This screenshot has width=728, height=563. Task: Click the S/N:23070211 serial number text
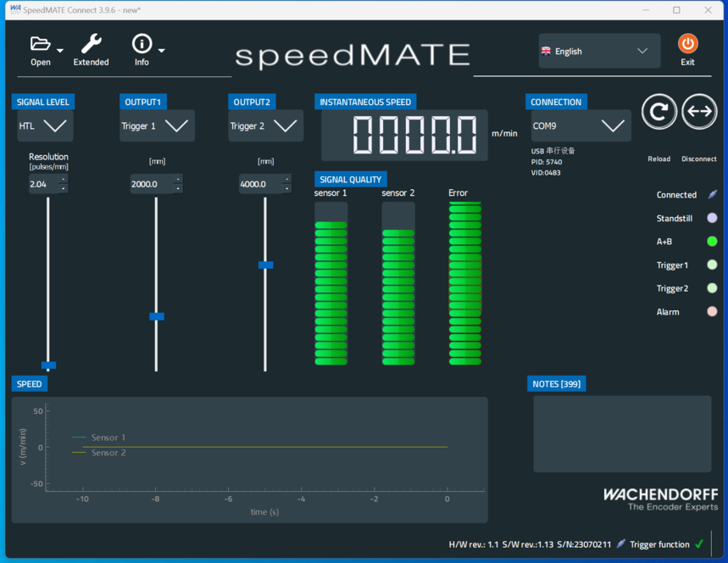584,544
